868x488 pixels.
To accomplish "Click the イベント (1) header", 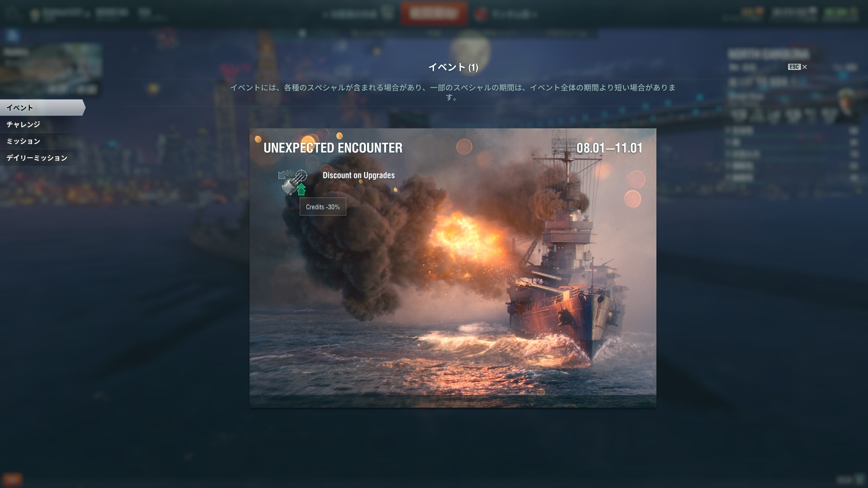I will coord(453,67).
